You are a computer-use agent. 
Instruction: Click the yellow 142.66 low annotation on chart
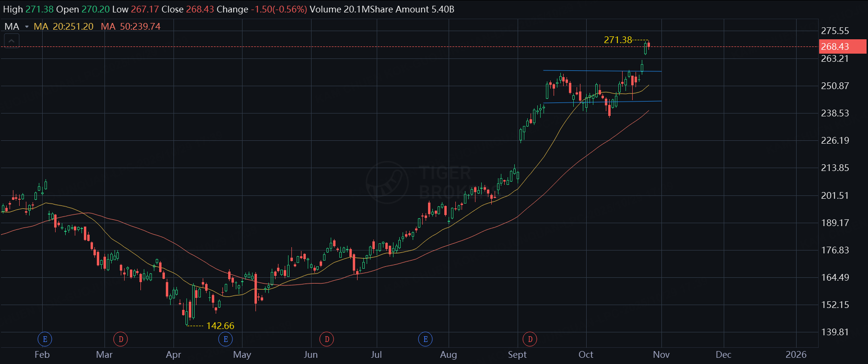[220, 326]
